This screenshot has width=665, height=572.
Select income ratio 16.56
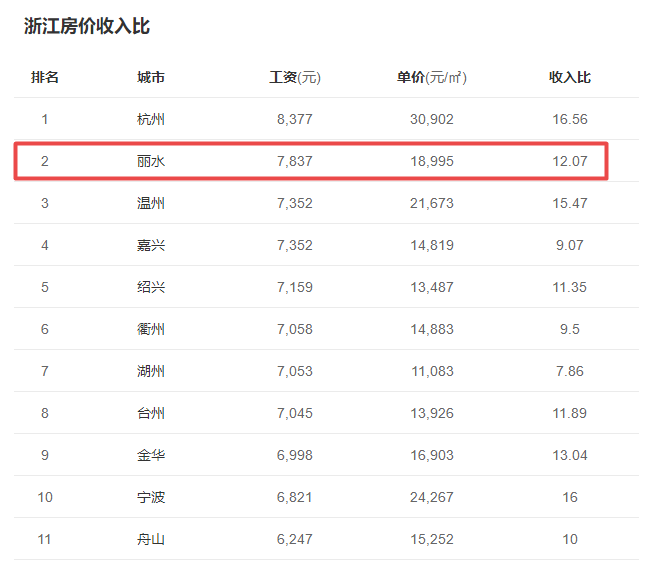point(570,119)
